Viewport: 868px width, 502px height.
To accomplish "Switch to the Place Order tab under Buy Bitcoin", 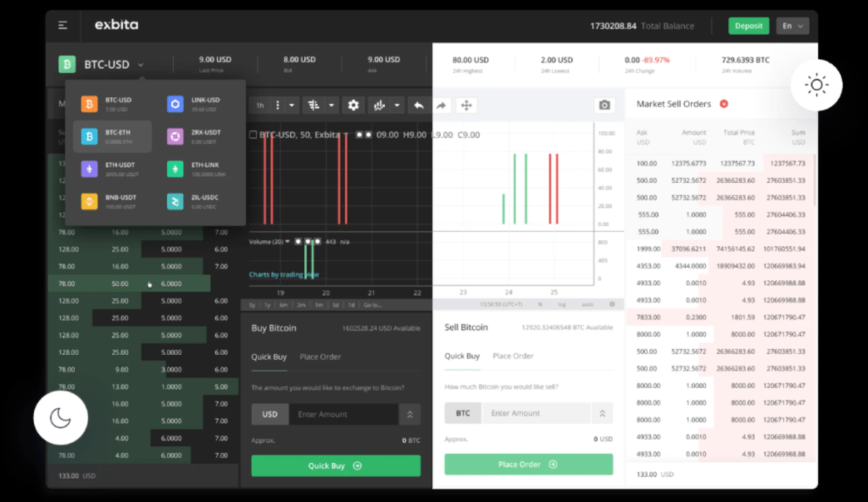I will 320,357.
